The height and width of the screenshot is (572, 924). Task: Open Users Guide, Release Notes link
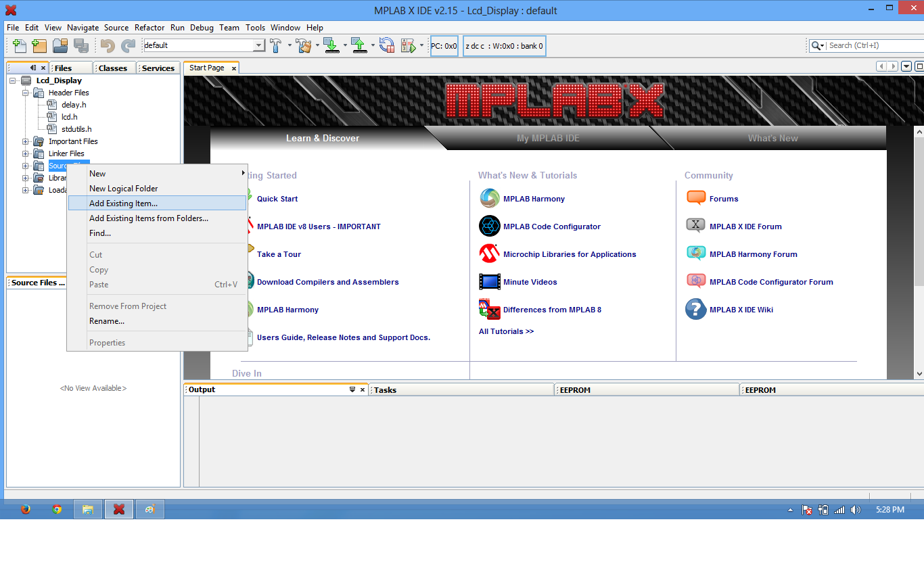pos(344,337)
